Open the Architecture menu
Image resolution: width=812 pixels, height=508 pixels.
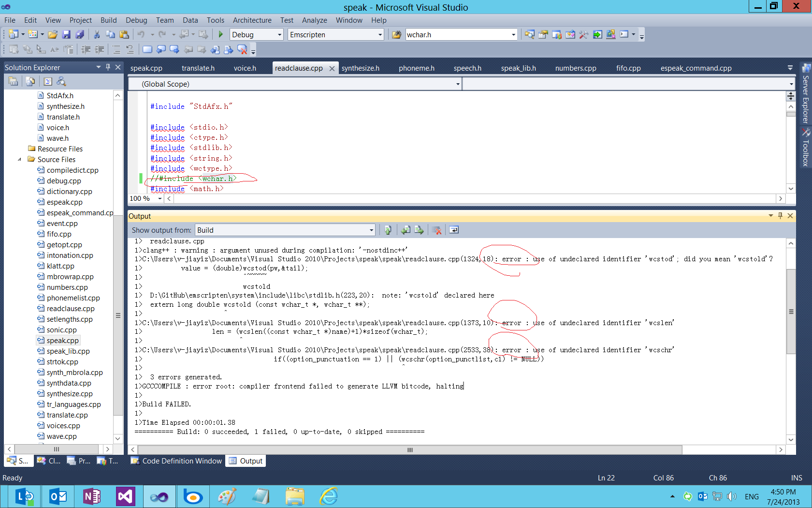252,20
